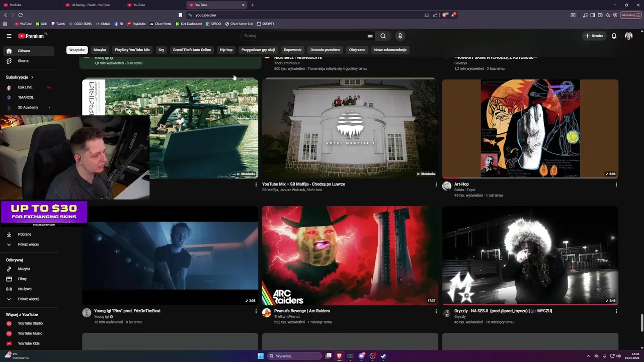This screenshot has width=644, height=362.
Task: Reload the page with browser refresh
Action: point(21,15)
